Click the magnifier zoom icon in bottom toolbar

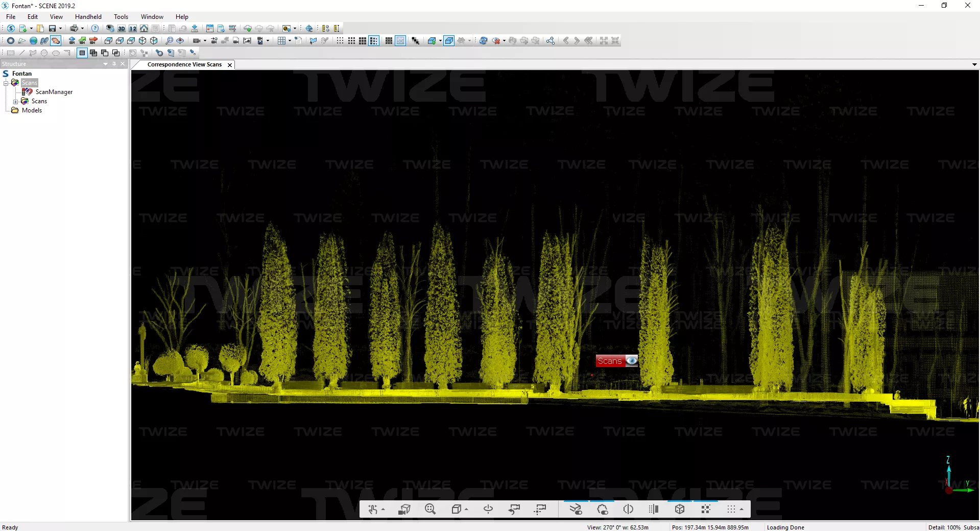pos(430,509)
